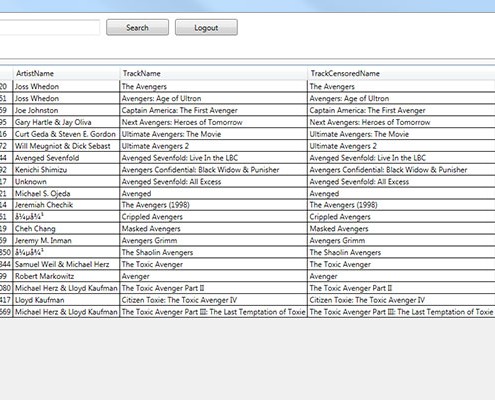This screenshot has height=400, width=495.
Task: Select artist cell 'Samuel Weil & Michael Herz'
Action: (66, 264)
